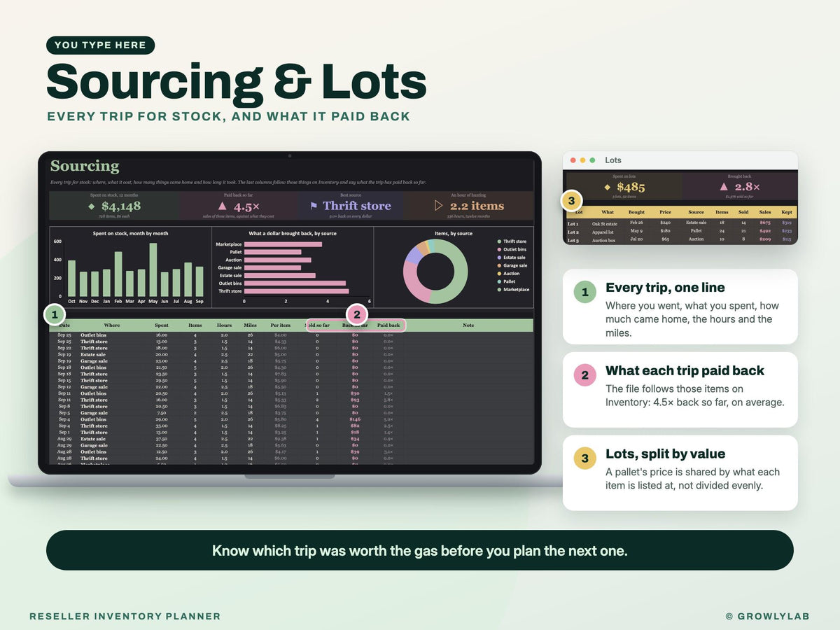
Task: Click the 33.00 Spent cell
Action: pyautogui.click(x=162, y=426)
